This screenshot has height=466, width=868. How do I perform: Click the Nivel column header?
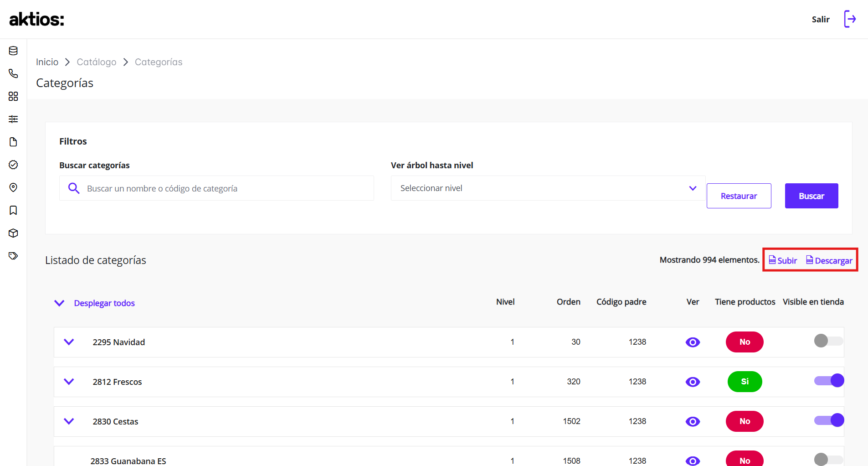[505, 302]
